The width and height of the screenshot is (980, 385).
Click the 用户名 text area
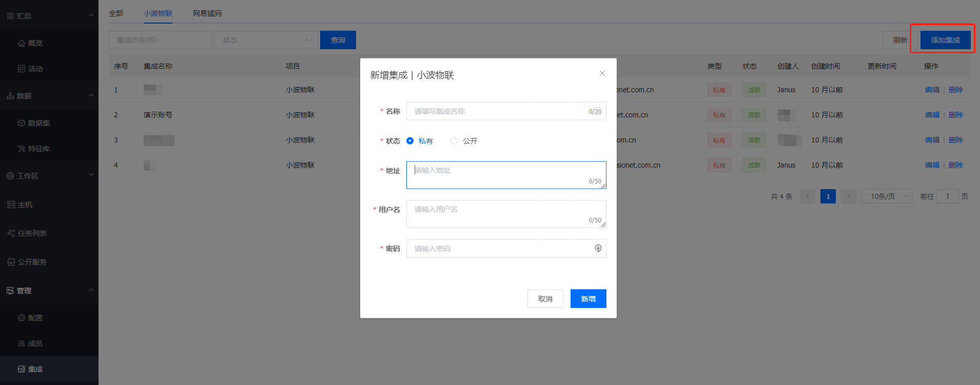[506, 214]
